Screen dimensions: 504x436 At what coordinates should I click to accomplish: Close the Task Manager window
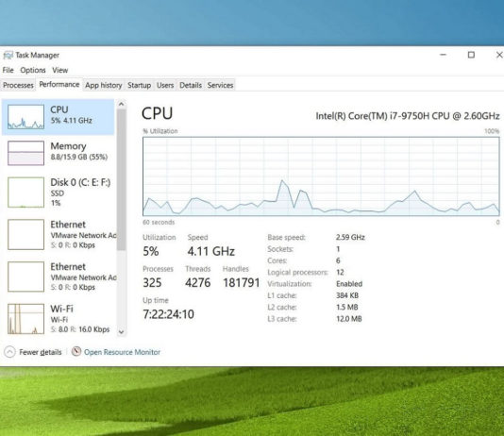click(x=499, y=55)
